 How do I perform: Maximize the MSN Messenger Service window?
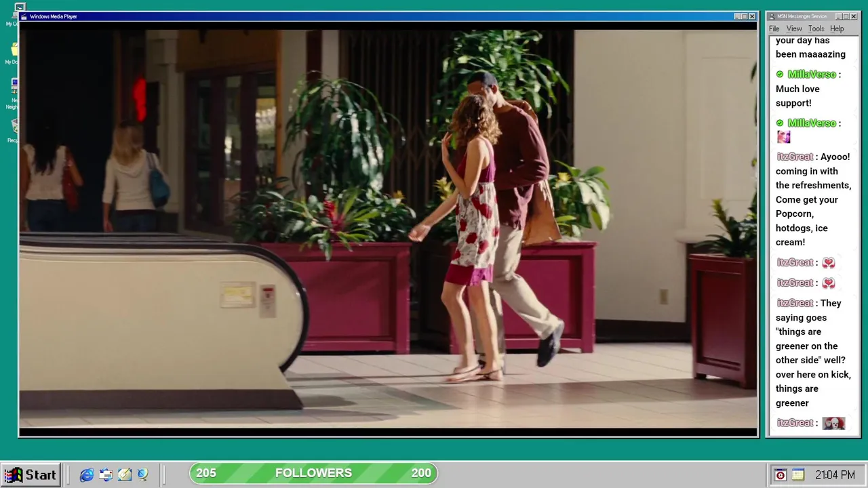click(x=846, y=16)
